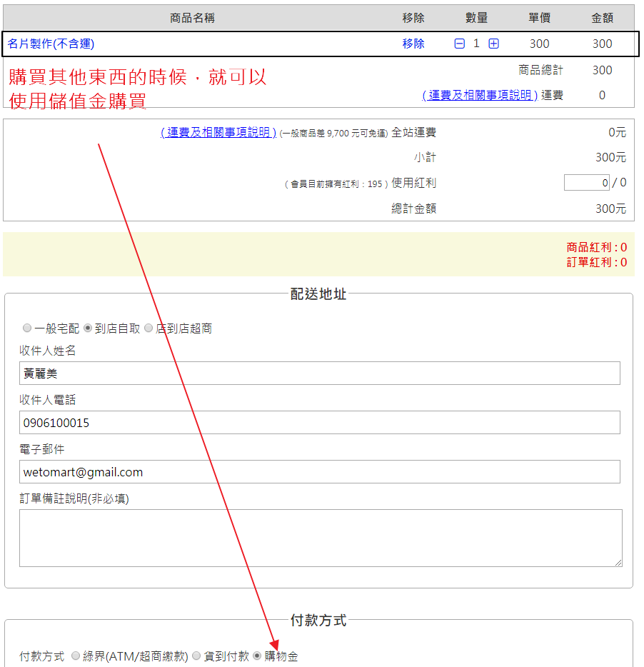644x667 pixels.
Task: Select 綠界(ATM/超商繳款) payment
Action: [76, 656]
